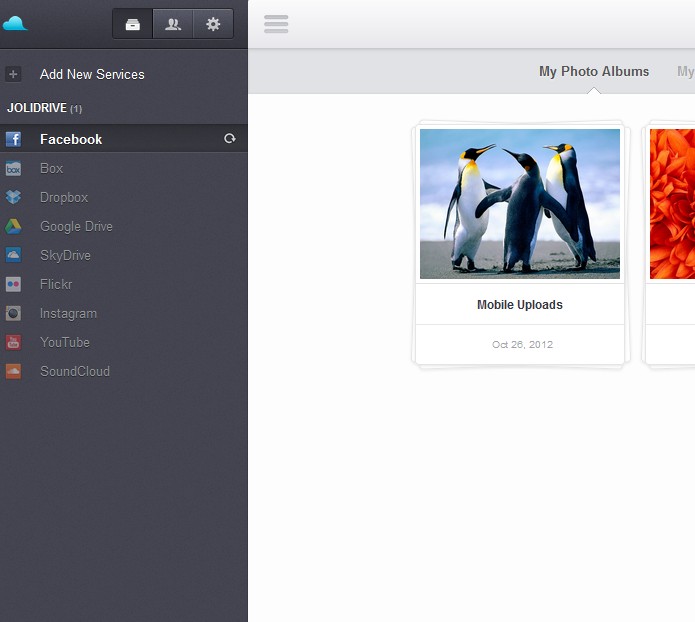
Task: Toggle the hamburger menu icon
Action: click(276, 24)
